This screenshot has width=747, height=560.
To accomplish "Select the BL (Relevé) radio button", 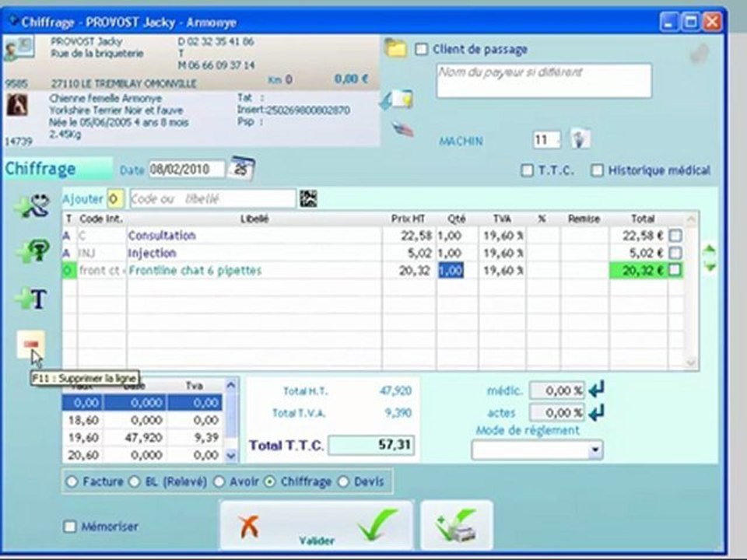I will (x=135, y=481).
